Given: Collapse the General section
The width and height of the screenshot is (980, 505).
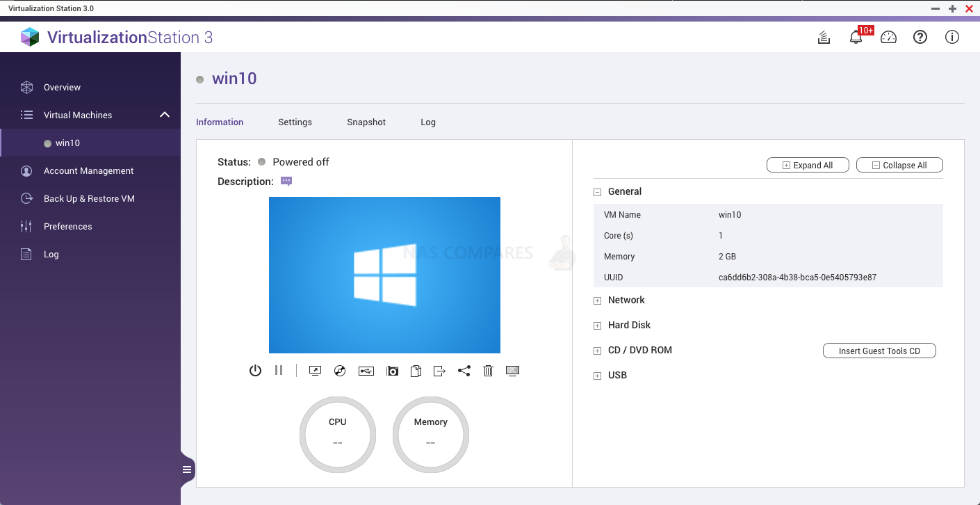Looking at the screenshot, I should coord(597,192).
